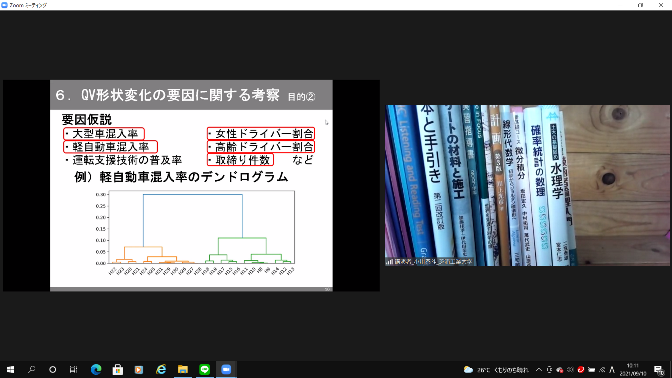Expand hidden system tray icons chevron

[539, 369]
